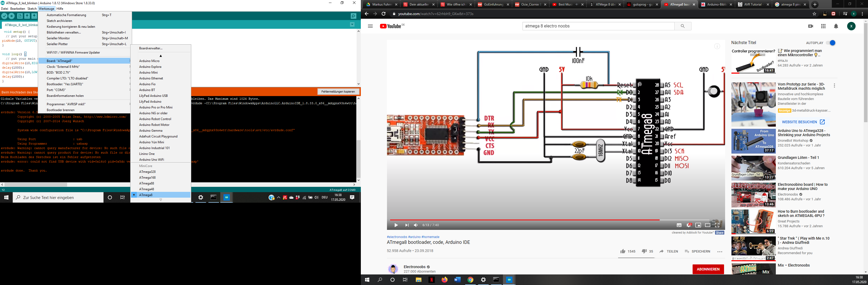Open the Bearbeiten menu

(17, 9)
